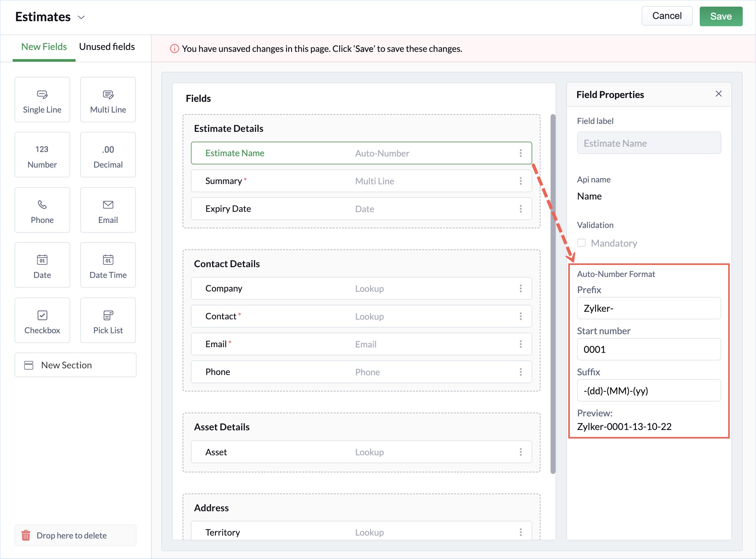Pick the Email field type envelope icon
756x559 pixels.
tap(108, 204)
